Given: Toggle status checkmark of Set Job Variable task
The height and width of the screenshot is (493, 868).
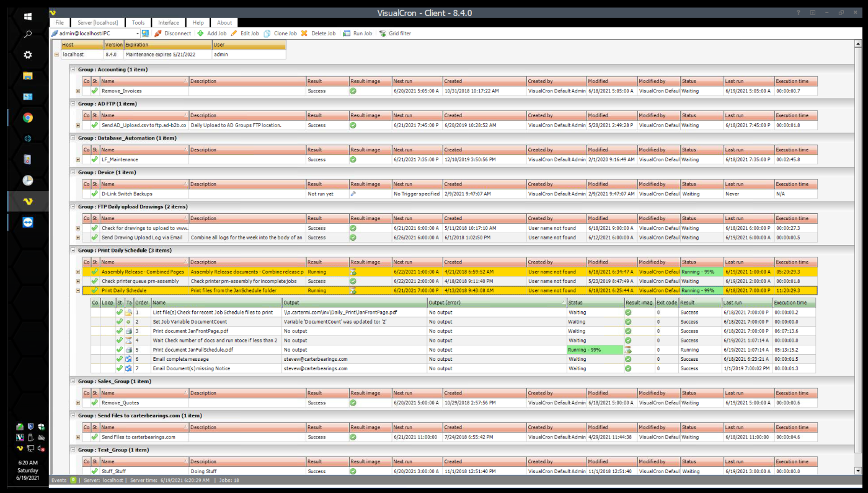Looking at the screenshot, I should pos(120,322).
